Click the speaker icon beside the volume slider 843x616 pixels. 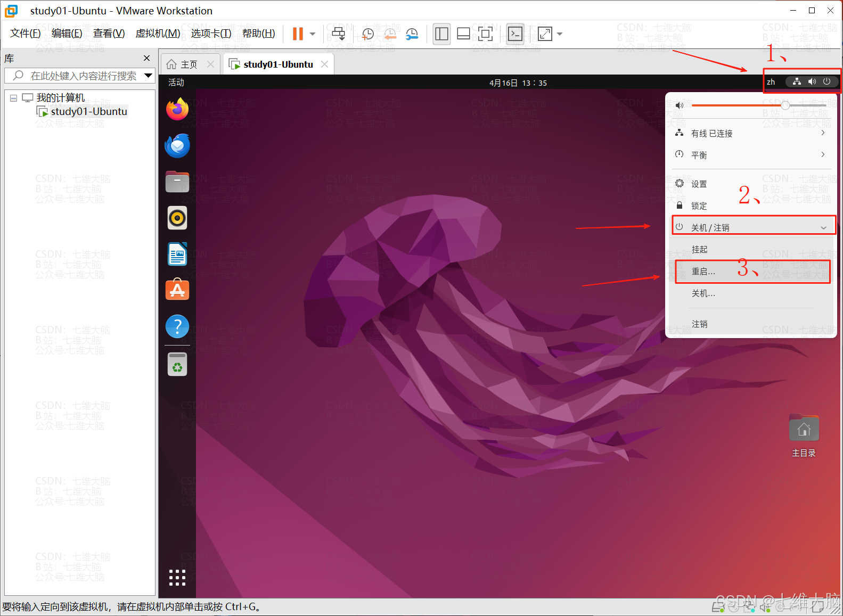680,105
